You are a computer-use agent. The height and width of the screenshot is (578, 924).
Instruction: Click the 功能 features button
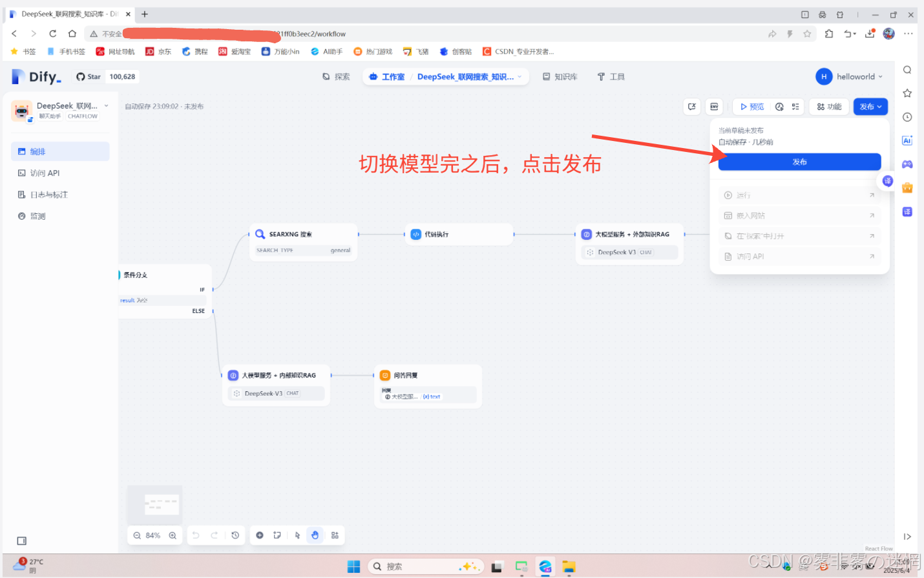click(829, 107)
